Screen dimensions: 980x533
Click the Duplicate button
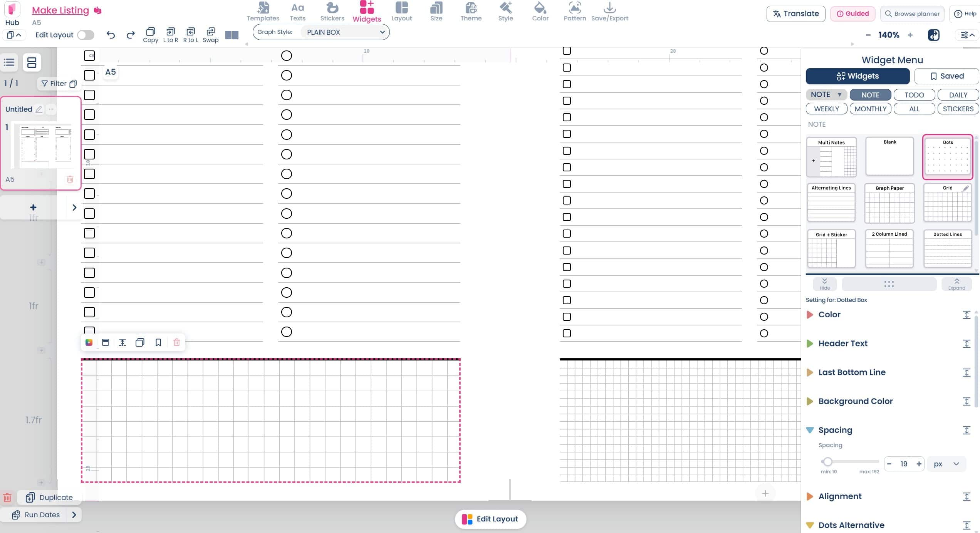tap(49, 497)
